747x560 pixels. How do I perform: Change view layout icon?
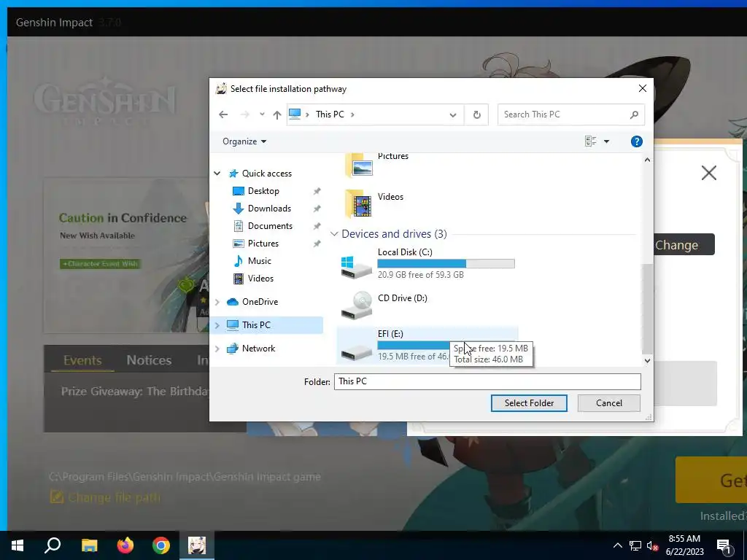pos(591,141)
